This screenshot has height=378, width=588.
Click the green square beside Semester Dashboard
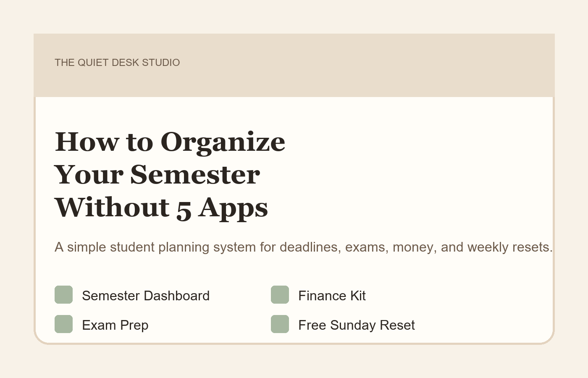(63, 295)
